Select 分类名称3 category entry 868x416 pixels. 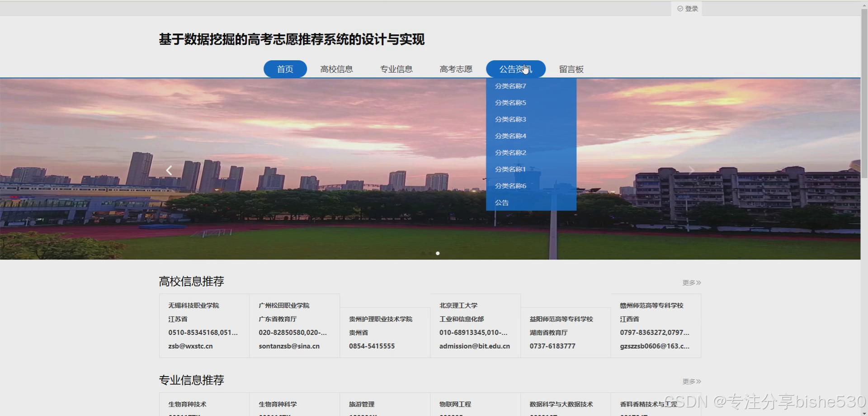pos(510,119)
